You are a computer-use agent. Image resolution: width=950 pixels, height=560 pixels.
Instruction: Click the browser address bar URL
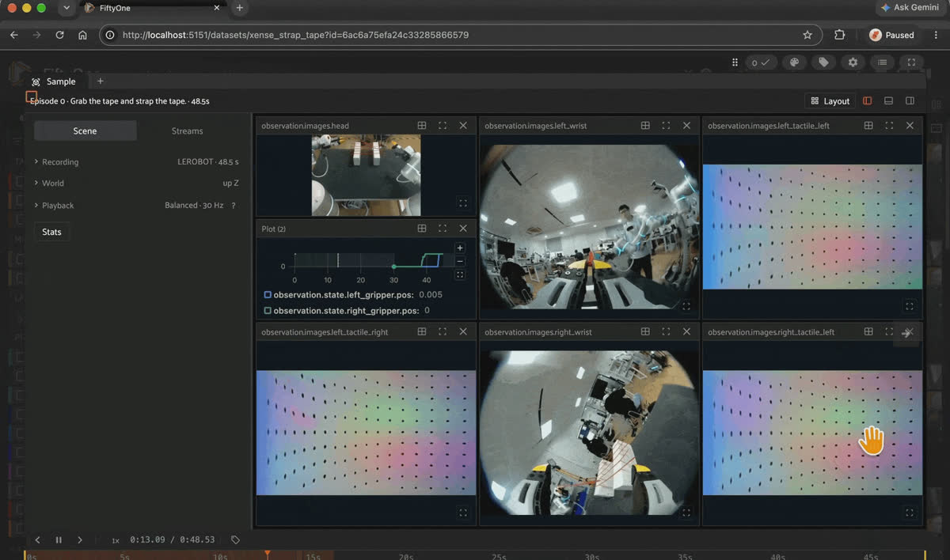pos(295,35)
